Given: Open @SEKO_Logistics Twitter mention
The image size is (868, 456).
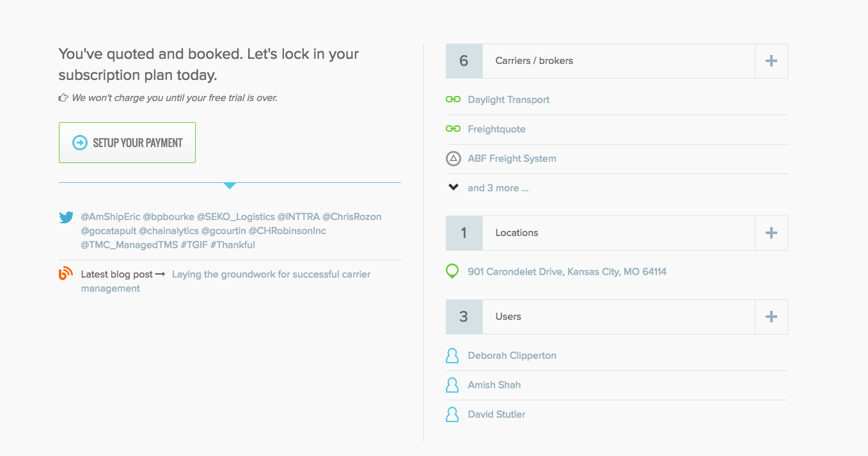Looking at the screenshot, I should click(x=235, y=217).
